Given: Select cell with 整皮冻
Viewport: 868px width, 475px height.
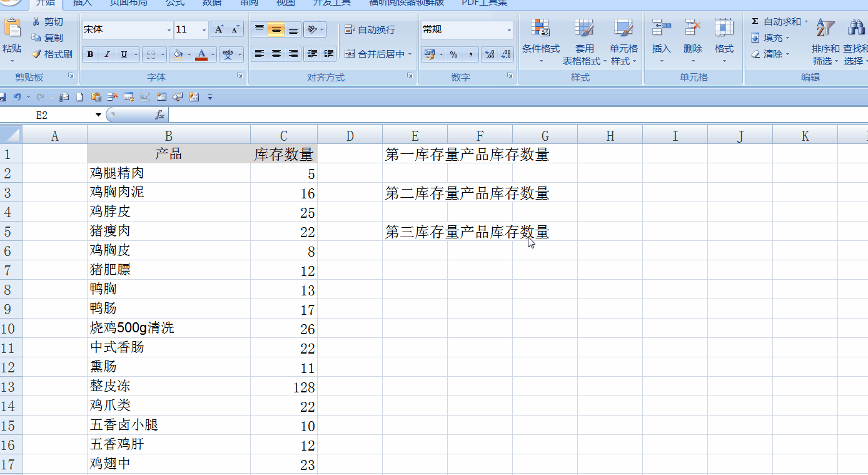Looking at the screenshot, I should [x=169, y=386].
